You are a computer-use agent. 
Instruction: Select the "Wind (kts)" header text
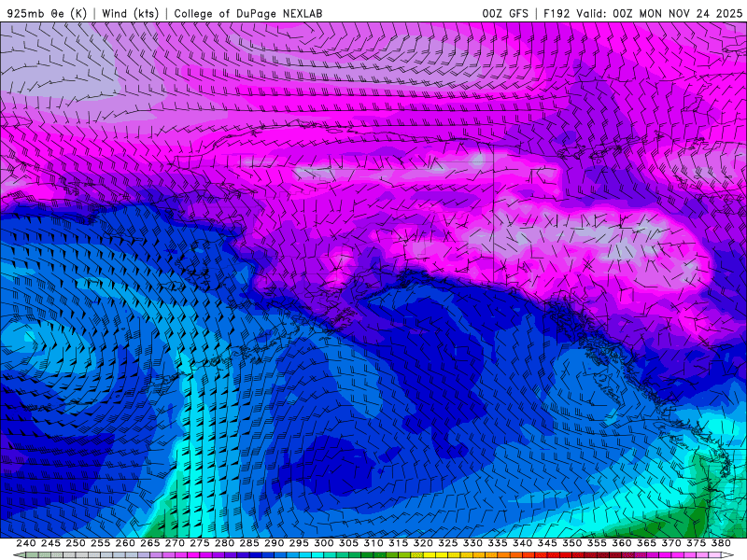[131, 13]
